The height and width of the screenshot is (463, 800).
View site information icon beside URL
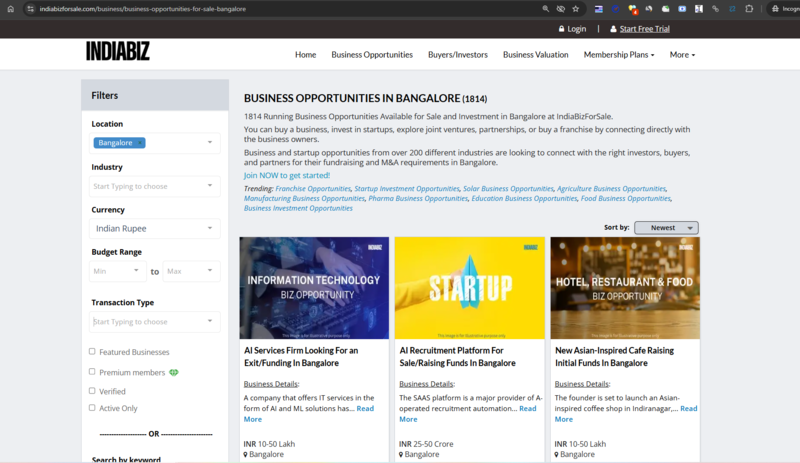coord(31,8)
